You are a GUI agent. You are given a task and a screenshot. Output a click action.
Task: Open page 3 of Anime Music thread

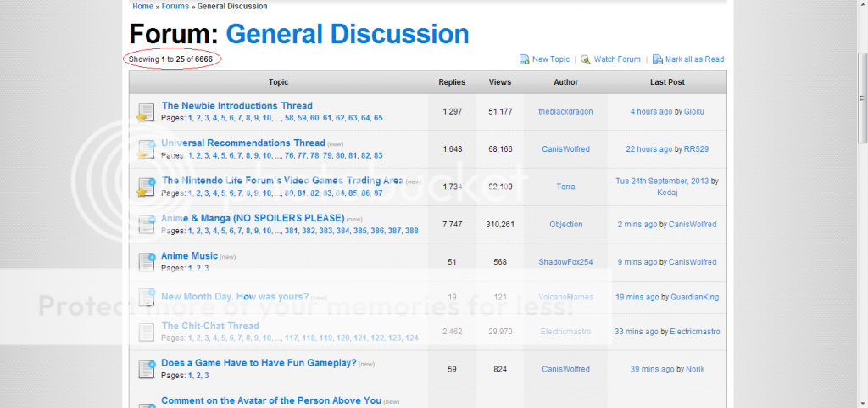tap(206, 268)
